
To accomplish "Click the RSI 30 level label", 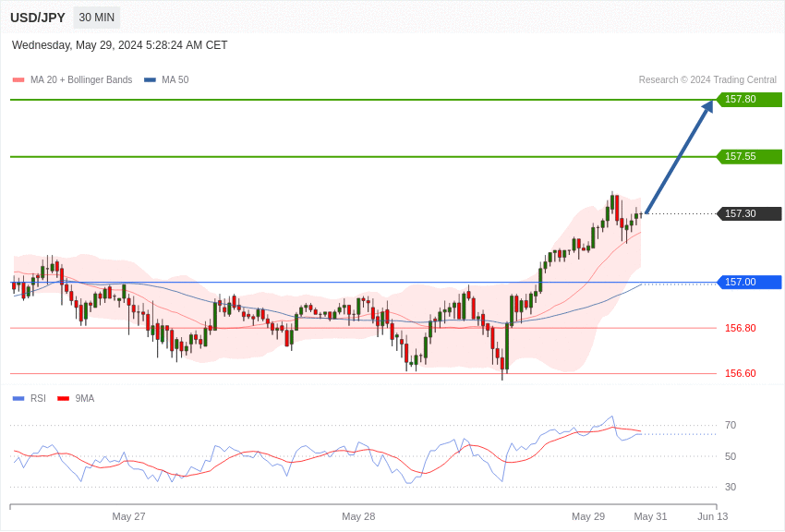I will point(731,487).
